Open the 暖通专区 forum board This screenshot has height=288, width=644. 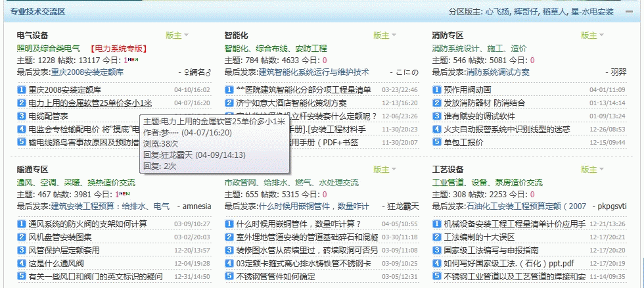(x=33, y=169)
